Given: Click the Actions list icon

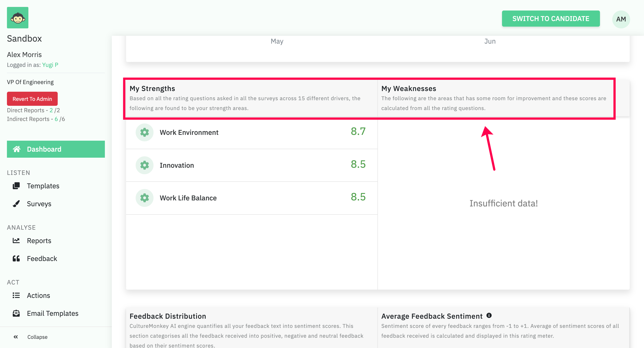Looking at the screenshot, I should (16, 295).
